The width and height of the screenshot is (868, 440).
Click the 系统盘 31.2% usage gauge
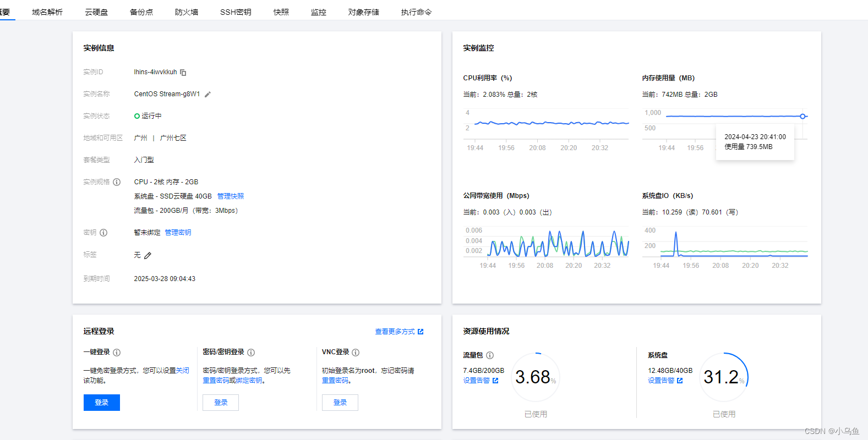coord(724,377)
